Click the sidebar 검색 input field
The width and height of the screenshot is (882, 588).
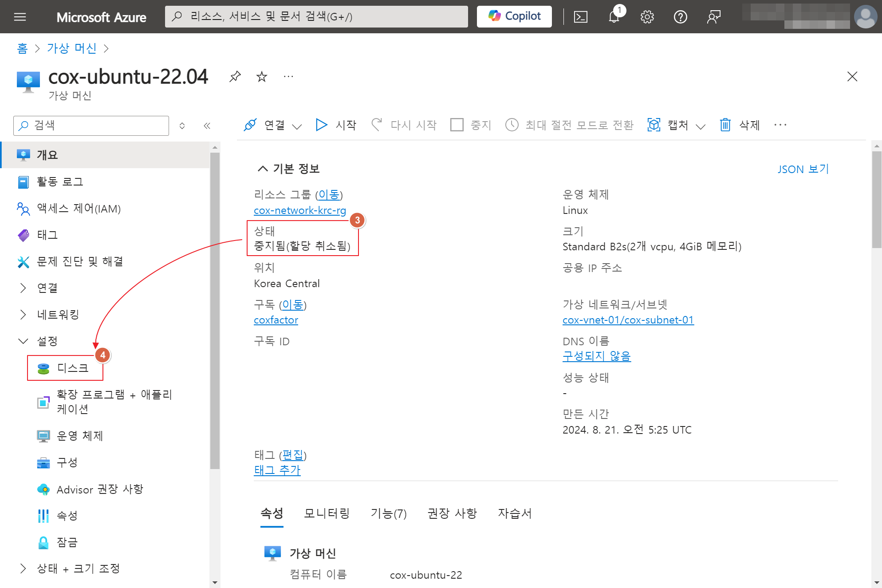pos(98,126)
